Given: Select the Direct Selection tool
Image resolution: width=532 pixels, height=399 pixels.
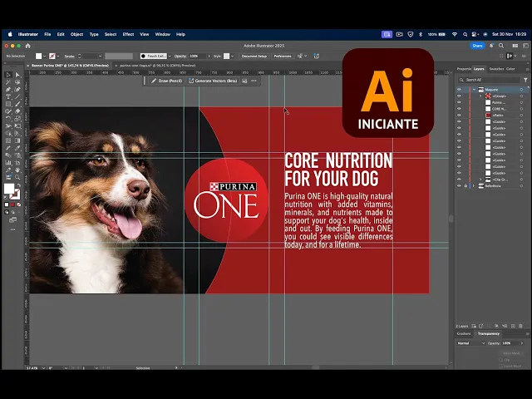Looking at the screenshot, I should 17,75.
